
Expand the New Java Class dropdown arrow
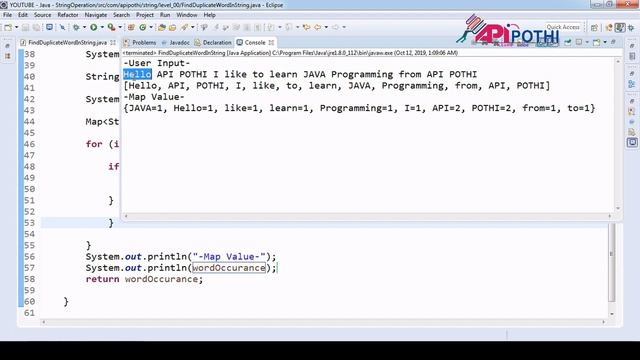151,27
